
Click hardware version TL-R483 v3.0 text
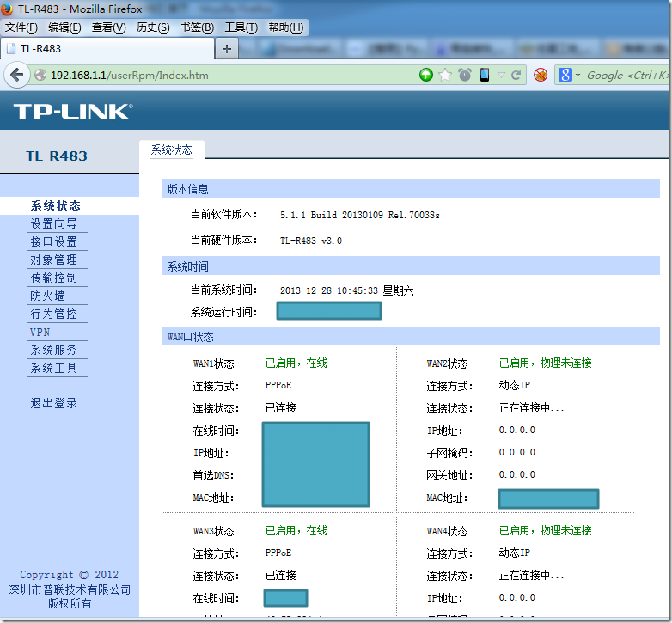click(x=311, y=241)
